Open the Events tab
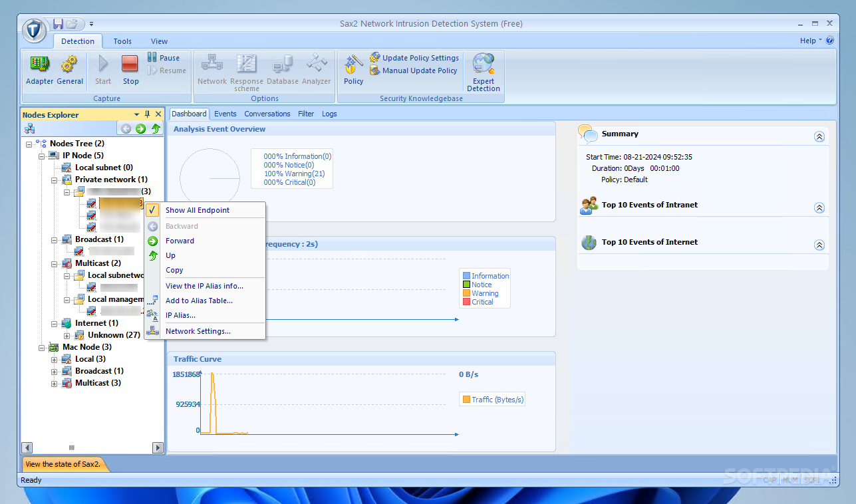Screen dimensions: 856x504 click(225, 114)
